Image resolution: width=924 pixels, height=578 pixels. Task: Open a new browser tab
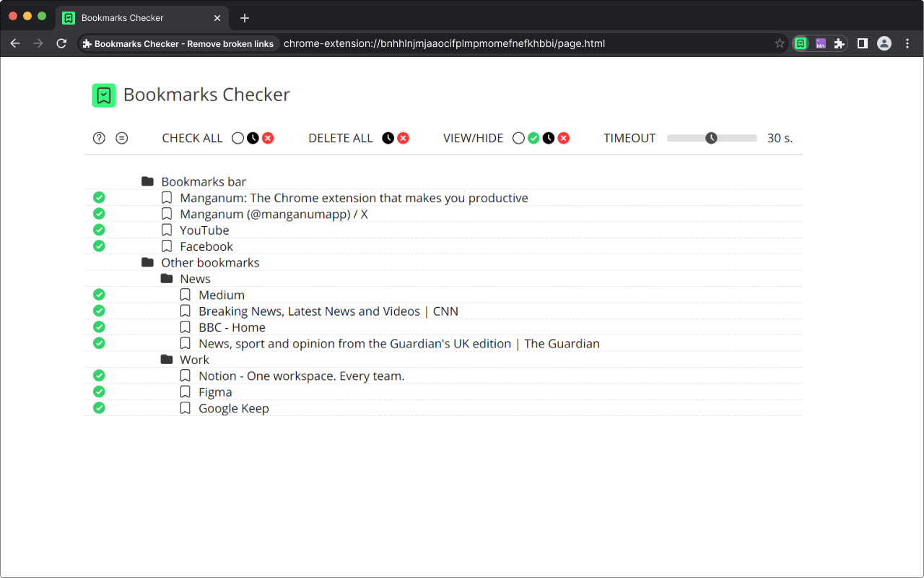(245, 18)
